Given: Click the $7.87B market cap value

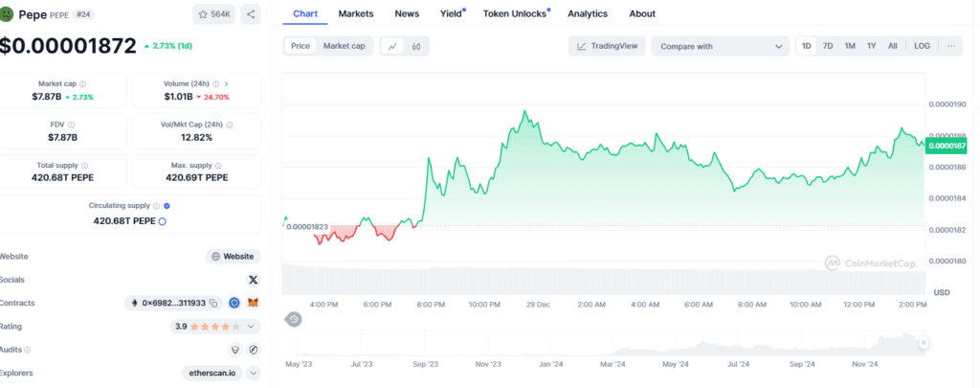Looking at the screenshot, I should [47, 97].
